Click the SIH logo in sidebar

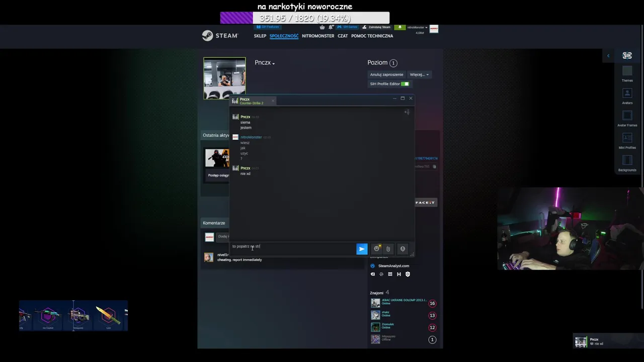[x=627, y=56]
